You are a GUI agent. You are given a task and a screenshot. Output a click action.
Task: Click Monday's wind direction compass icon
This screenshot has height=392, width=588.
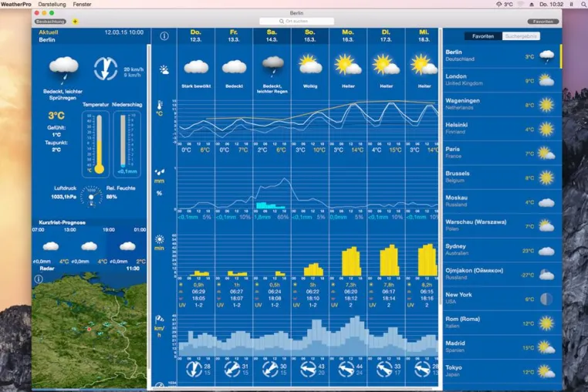pos(346,369)
